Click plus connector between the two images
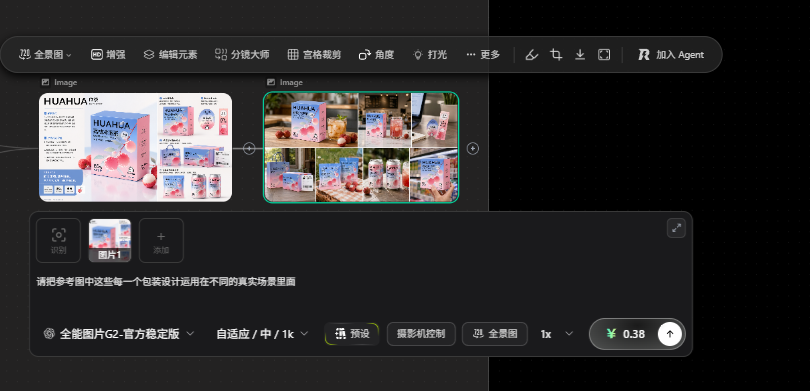The image size is (810, 391). pos(249,149)
